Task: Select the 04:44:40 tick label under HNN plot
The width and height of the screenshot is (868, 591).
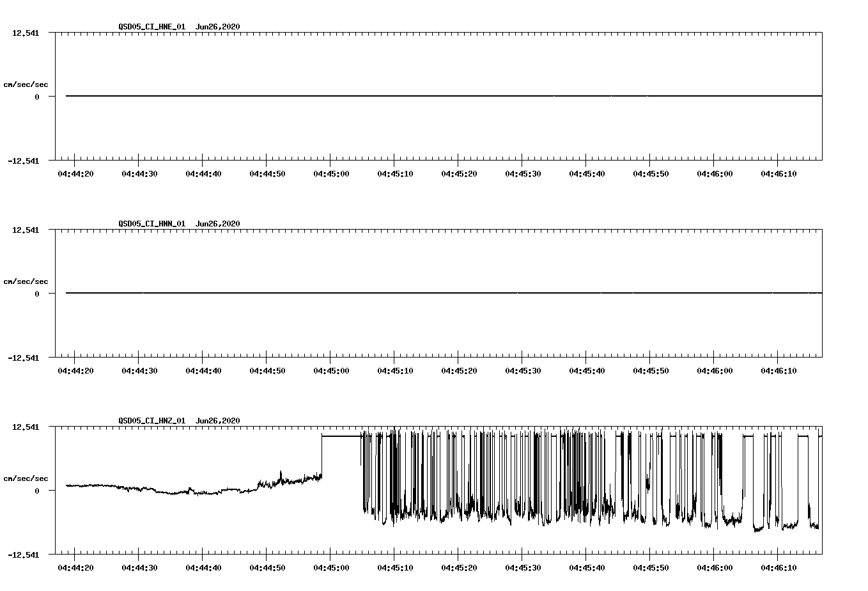Action: tap(203, 371)
